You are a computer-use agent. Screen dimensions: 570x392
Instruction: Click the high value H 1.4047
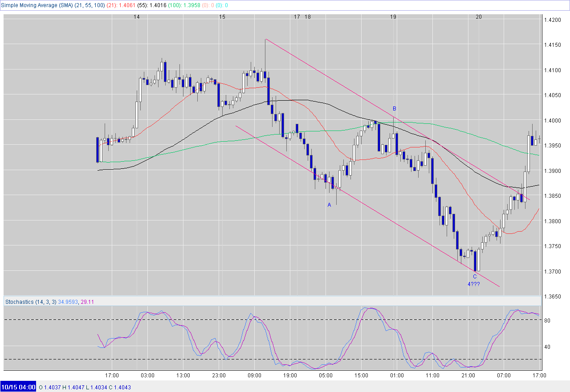(x=74, y=387)
